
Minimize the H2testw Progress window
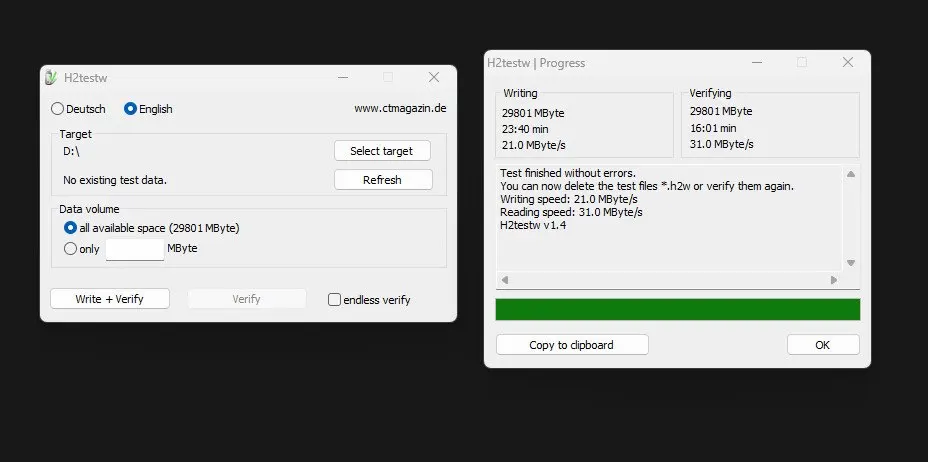click(x=756, y=62)
